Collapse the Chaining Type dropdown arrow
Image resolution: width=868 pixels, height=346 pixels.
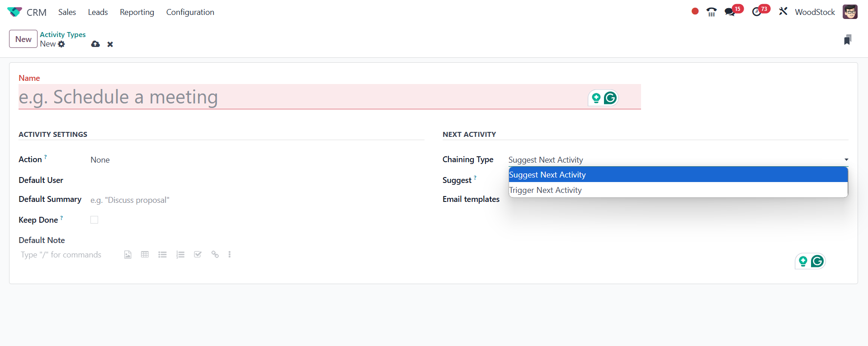[846, 160]
